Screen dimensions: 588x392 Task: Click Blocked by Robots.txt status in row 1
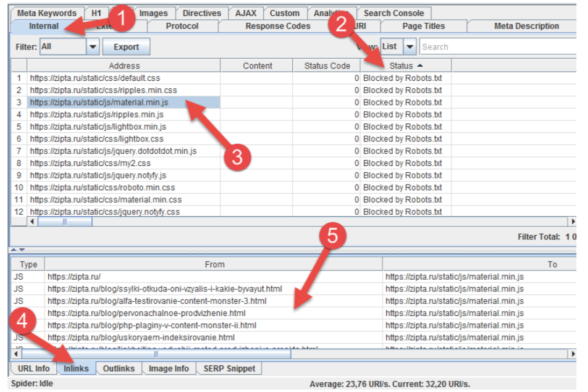point(402,78)
